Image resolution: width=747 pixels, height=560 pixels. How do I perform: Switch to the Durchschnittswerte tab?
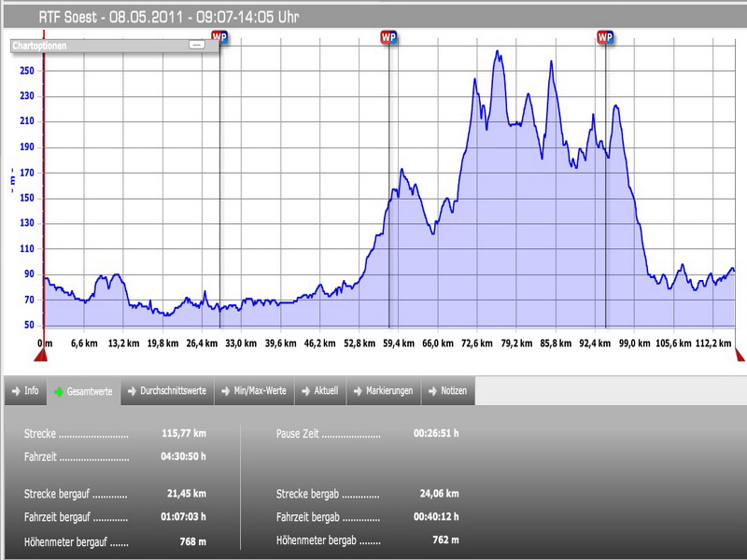[166, 391]
